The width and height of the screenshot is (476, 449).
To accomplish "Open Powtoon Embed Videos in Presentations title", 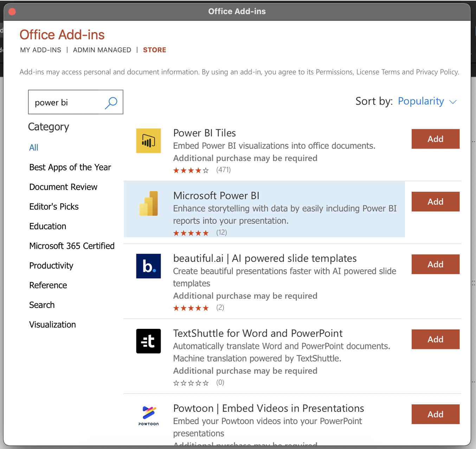I will coord(269,408).
